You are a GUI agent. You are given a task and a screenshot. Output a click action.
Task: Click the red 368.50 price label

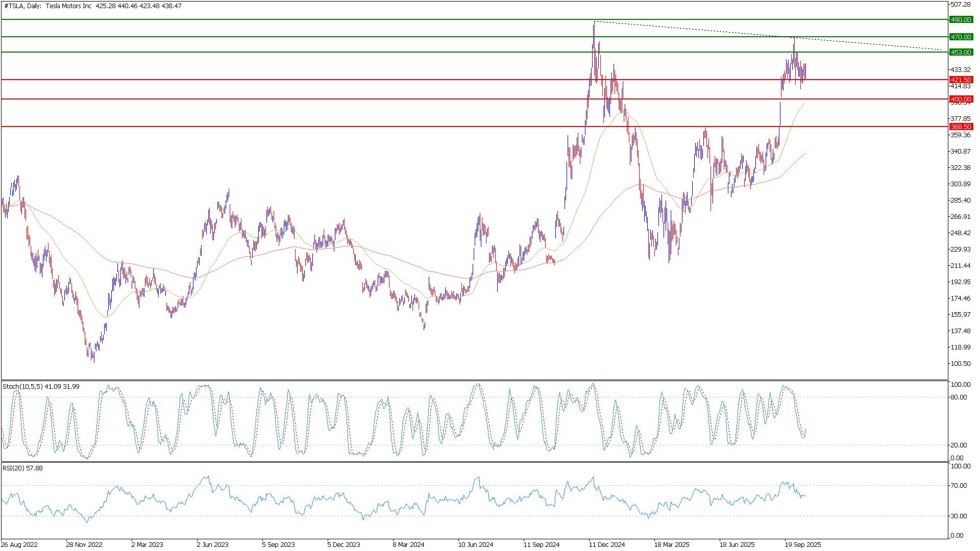pos(960,127)
